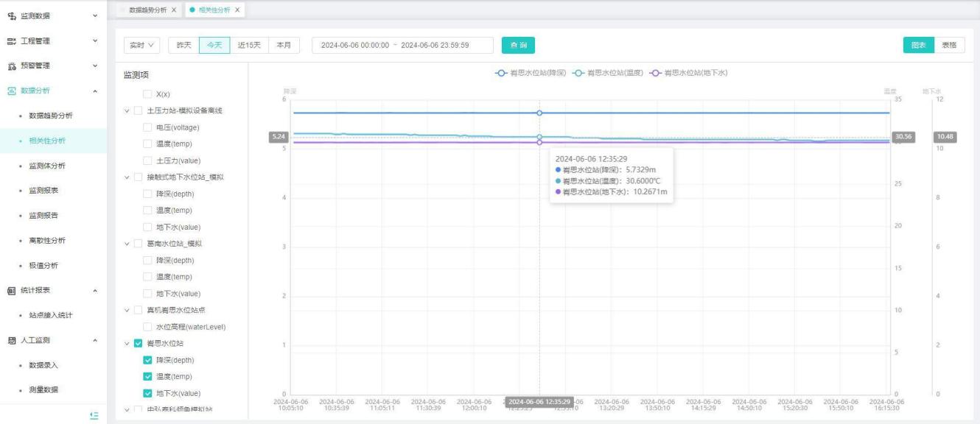Uncheck the 降深(depth) box under 岩思水位站
Screen dimensions: 980x424
tap(147, 360)
